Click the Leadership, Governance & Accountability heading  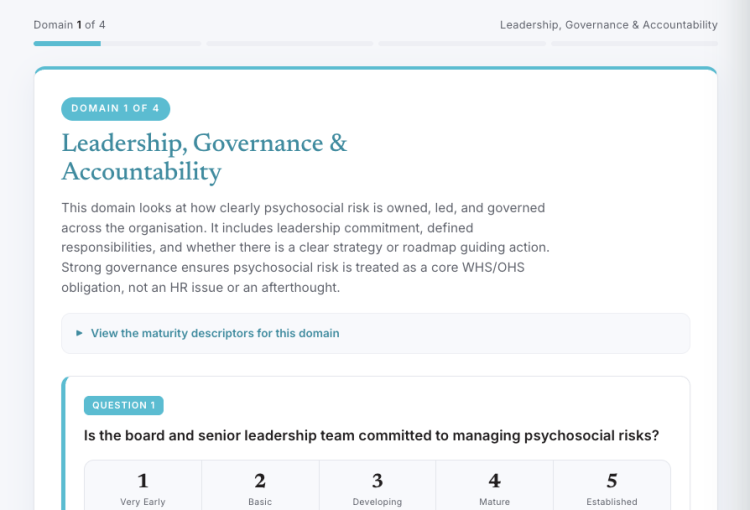[x=204, y=157]
